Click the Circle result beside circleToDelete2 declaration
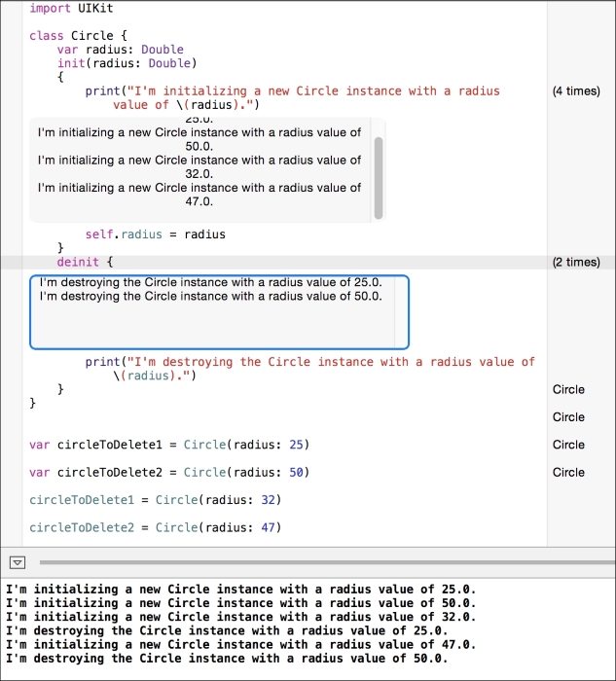 (568, 473)
